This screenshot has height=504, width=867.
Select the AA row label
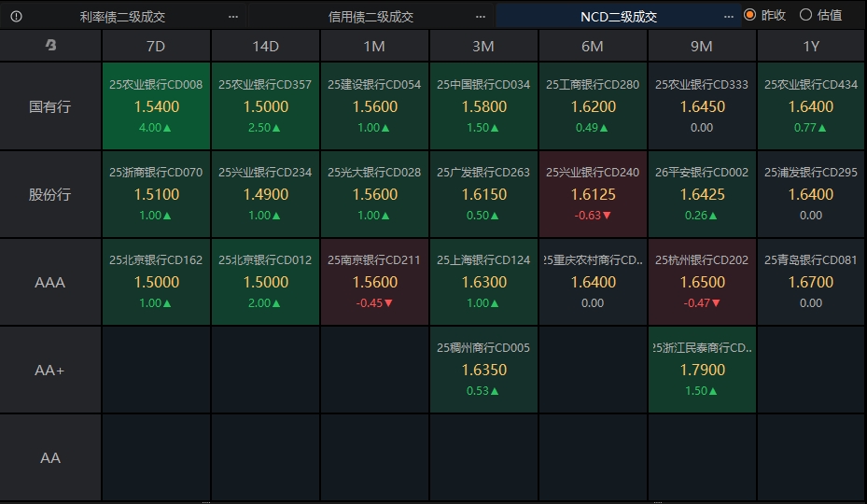point(50,457)
